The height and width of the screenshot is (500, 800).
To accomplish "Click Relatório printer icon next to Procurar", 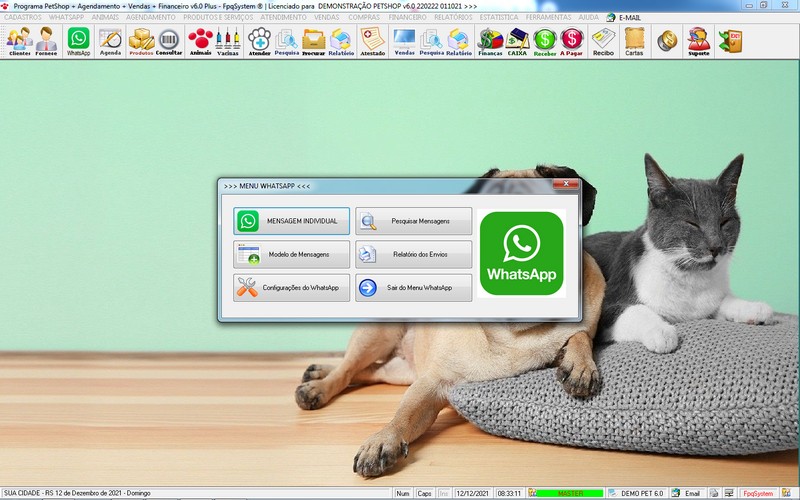I will coord(341,41).
